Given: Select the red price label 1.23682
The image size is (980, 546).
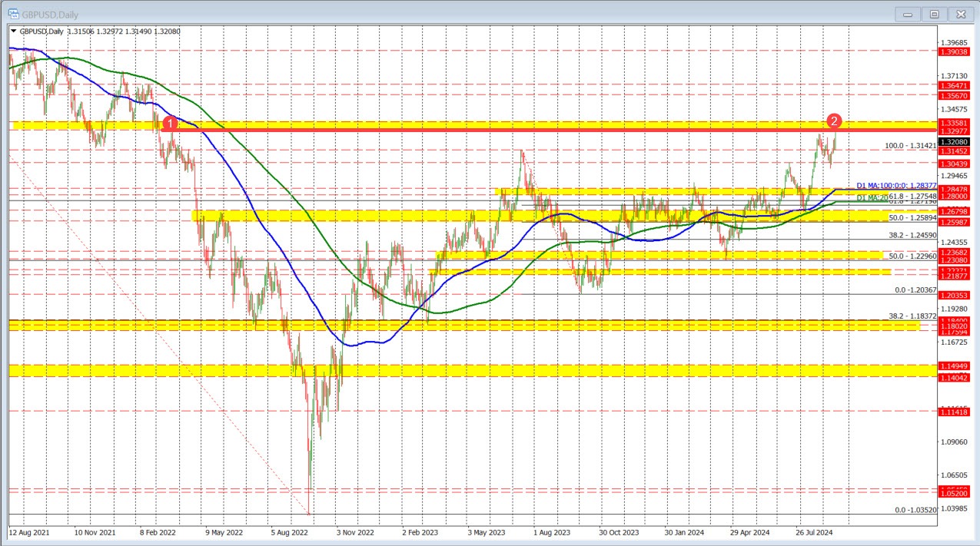Looking at the screenshot, I should click(x=953, y=252).
